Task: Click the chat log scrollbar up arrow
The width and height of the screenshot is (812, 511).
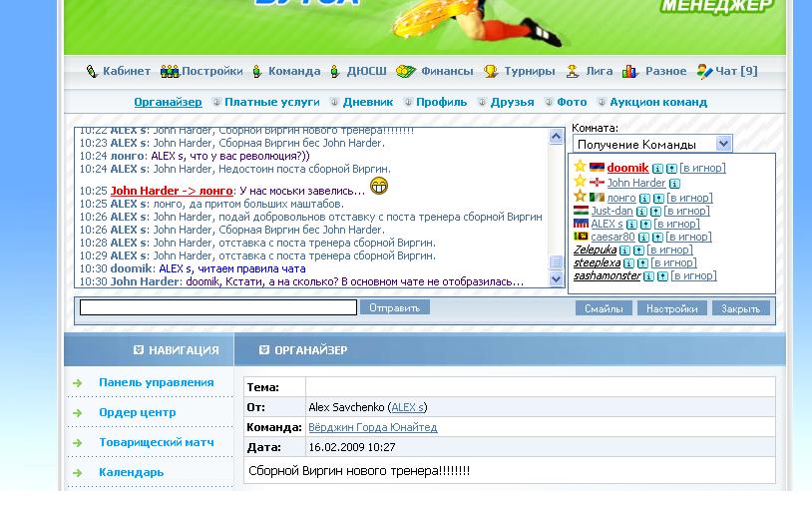Action: pos(557,137)
